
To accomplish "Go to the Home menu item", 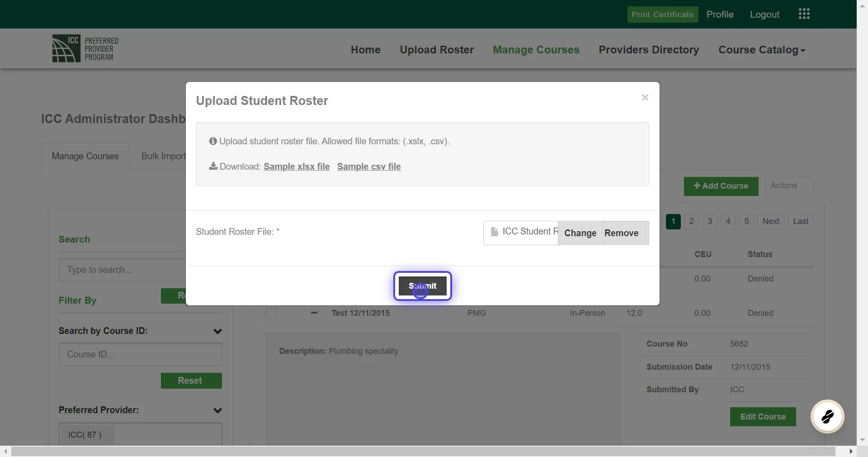I will [x=366, y=50].
